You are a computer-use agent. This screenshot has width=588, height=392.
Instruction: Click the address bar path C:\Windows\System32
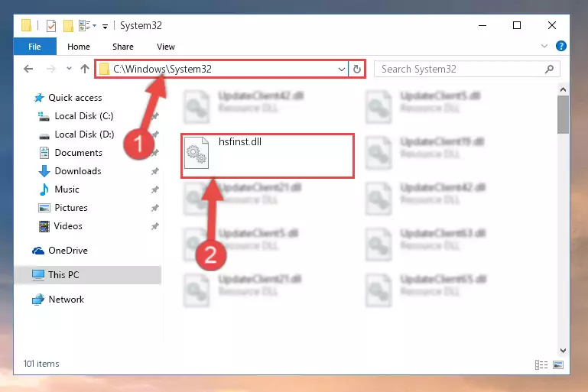[x=162, y=69]
